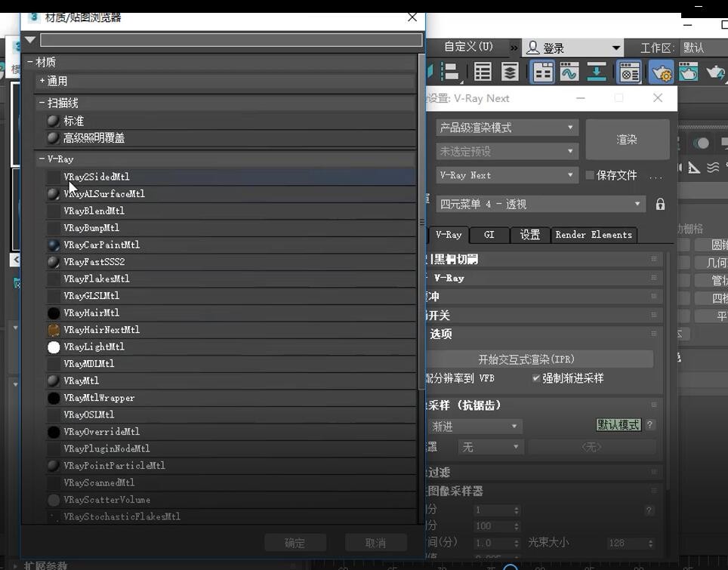Click the Align list icon in toolbar
The image size is (728, 570).
(x=450, y=72)
